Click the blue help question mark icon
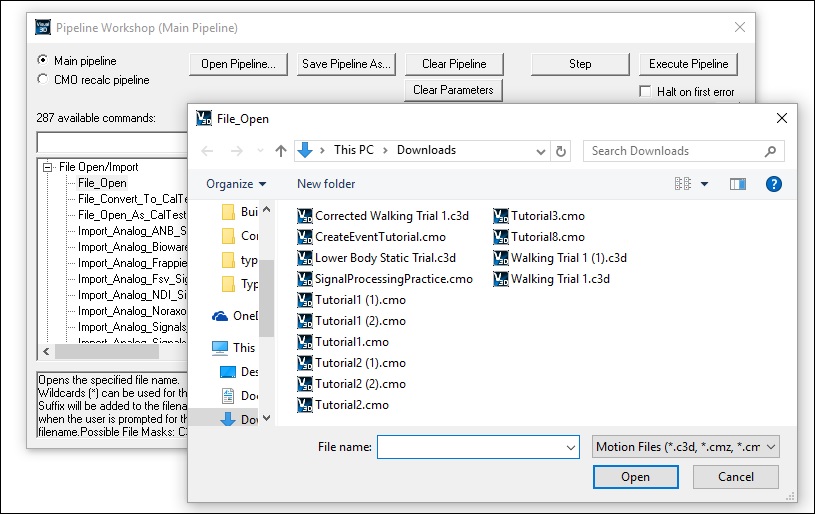The height and width of the screenshot is (514, 815). (x=773, y=184)
